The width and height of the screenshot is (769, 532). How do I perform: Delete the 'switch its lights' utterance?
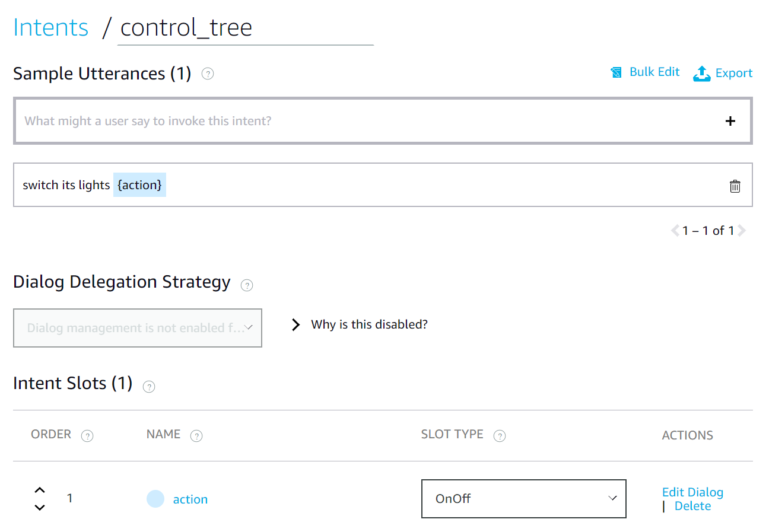click(735, 186)
